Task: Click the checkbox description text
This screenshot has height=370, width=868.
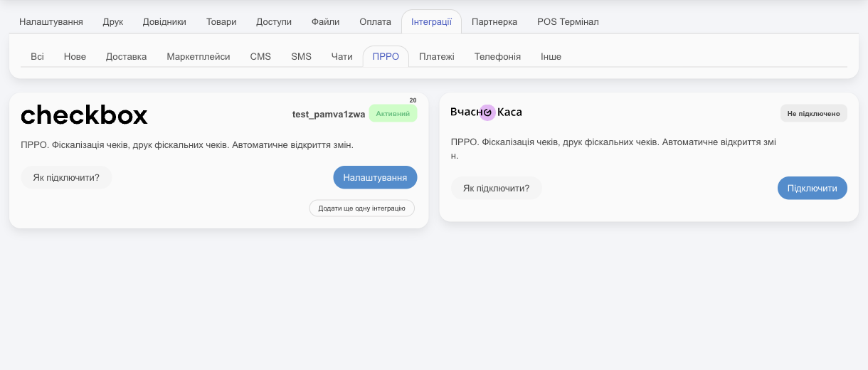Action: coord(187,145)
